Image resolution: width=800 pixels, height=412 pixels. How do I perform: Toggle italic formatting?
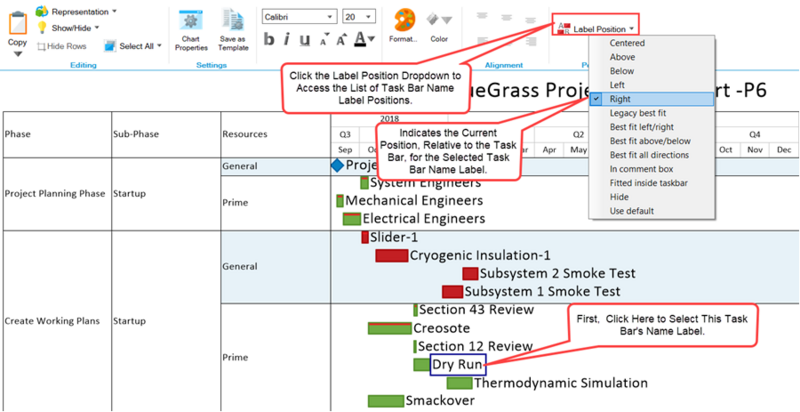[x=287, y=39]
